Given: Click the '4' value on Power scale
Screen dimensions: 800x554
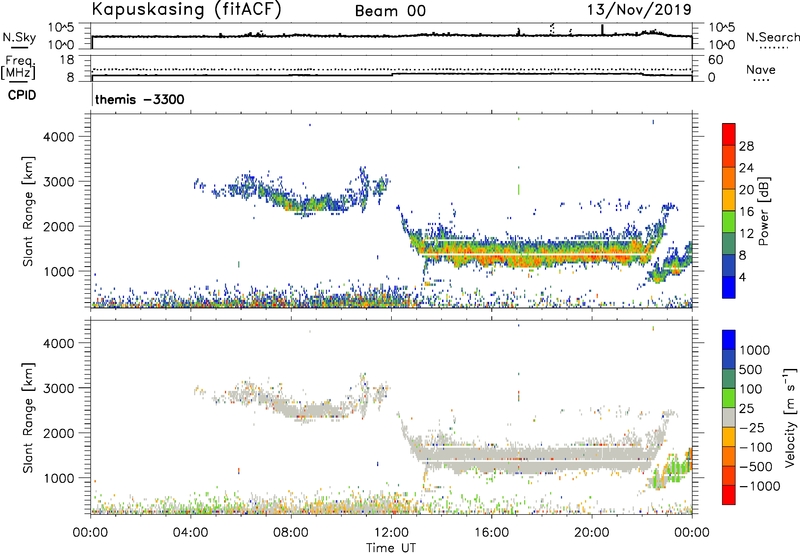Looking at the screenshot, I should [x=742, y=277].
